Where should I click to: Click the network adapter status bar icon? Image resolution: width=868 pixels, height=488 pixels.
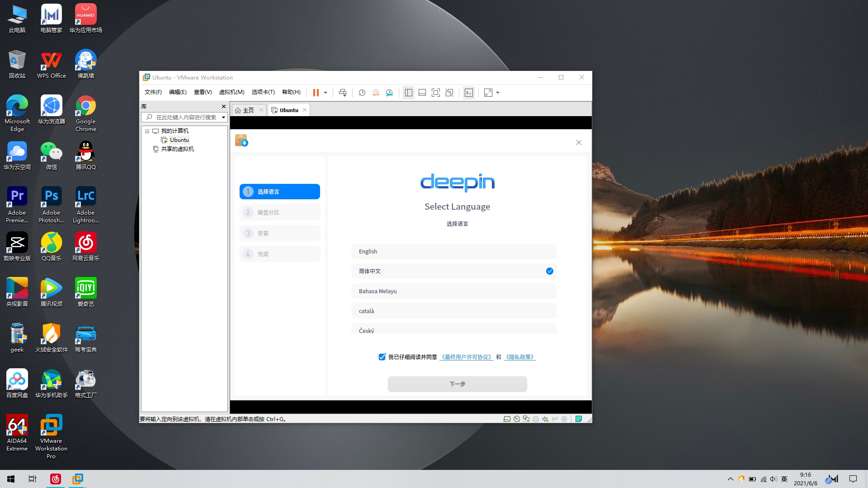(x=526, y=419)
